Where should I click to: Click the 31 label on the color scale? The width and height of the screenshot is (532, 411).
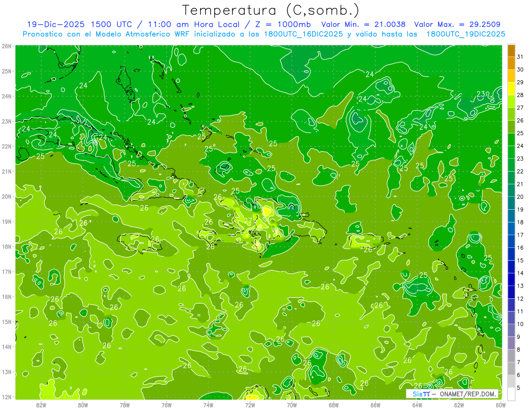(520, 57)
